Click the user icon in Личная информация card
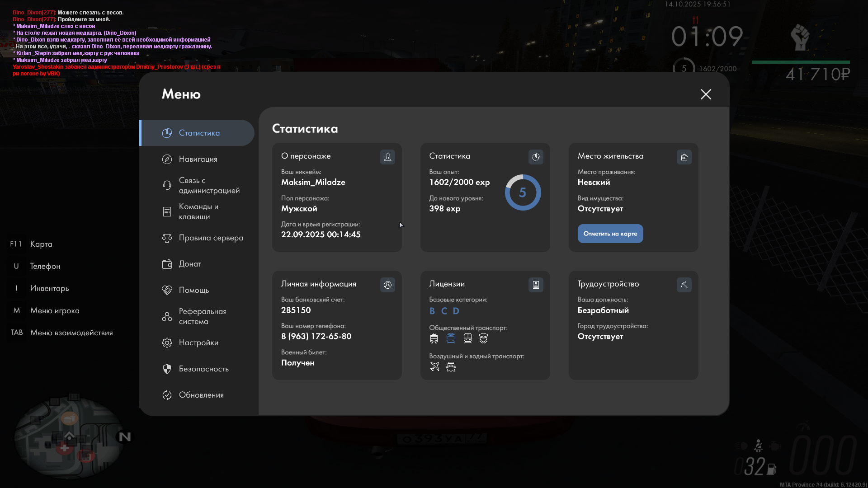This screenshot has height=488, width=868. click(387, 285)
